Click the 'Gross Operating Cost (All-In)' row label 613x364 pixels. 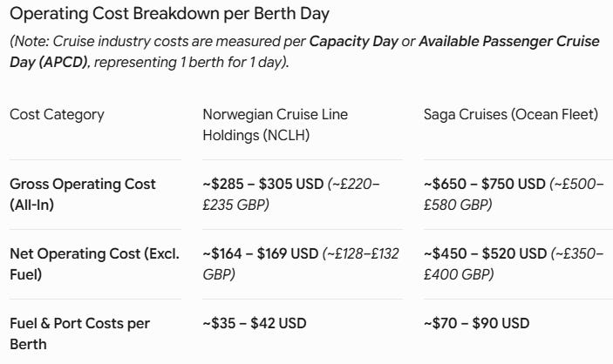[83, 194]
